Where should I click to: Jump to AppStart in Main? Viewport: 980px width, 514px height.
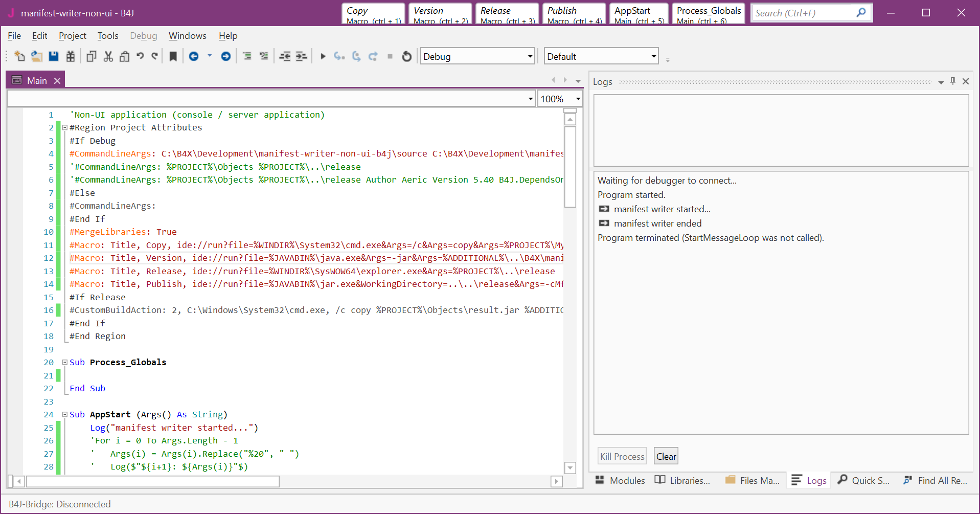pos(639,14)
